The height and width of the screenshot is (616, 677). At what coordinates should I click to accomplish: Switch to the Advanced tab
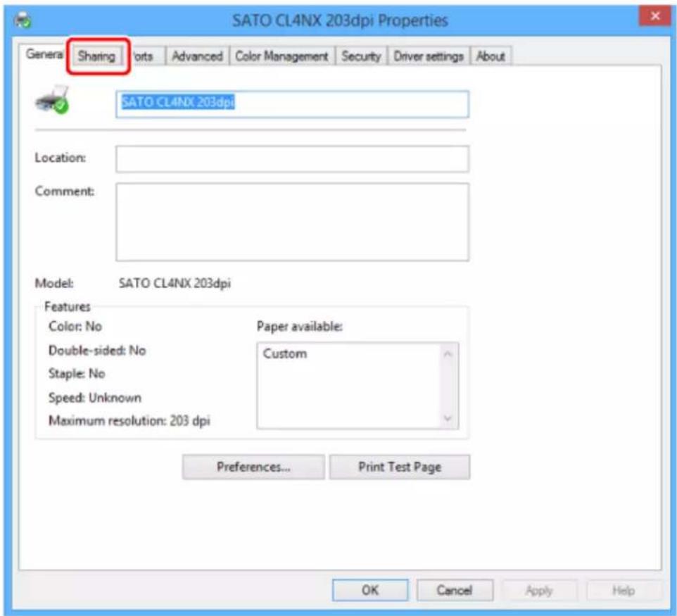tap(197, 56)
